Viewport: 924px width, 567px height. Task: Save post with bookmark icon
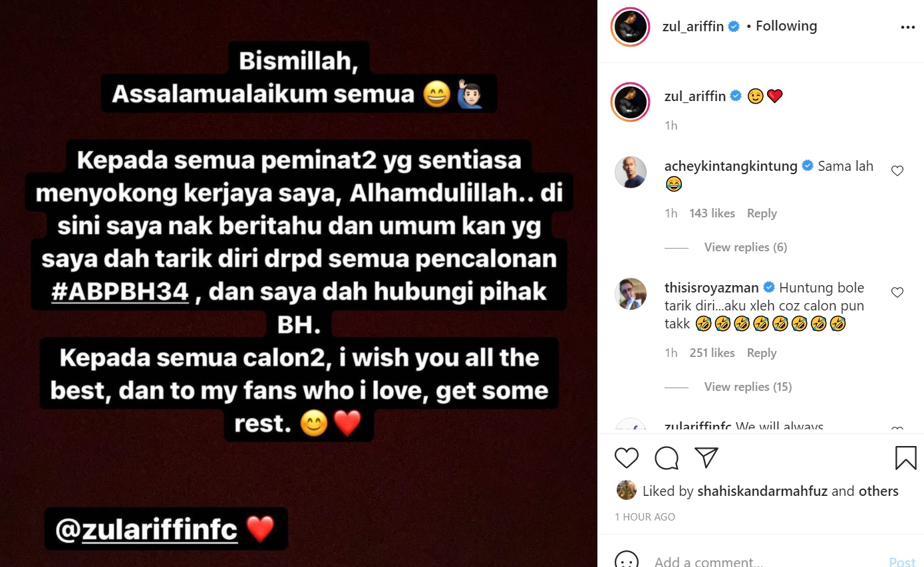[906, 458]
